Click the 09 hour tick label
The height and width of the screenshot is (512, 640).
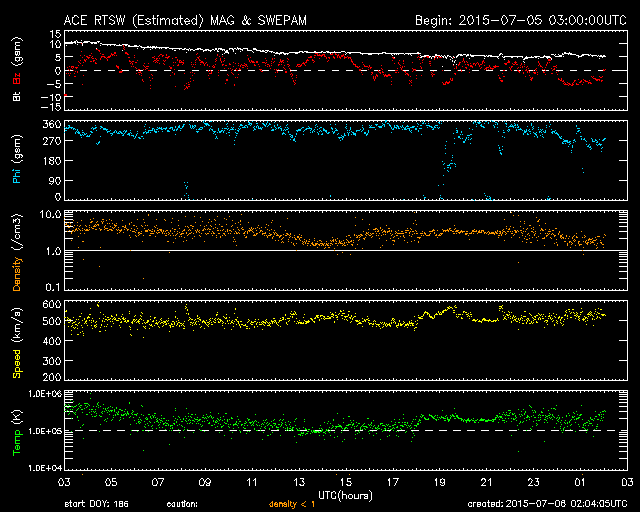205,483
